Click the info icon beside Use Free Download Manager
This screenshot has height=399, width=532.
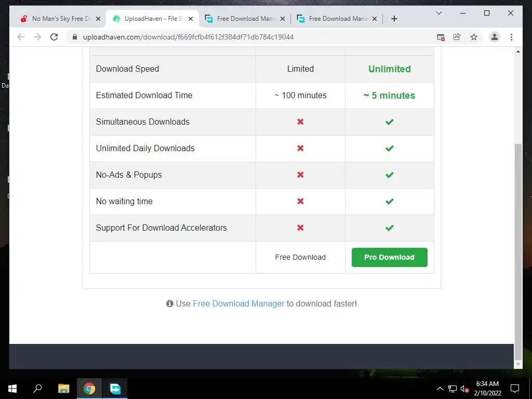pos(170,303)
